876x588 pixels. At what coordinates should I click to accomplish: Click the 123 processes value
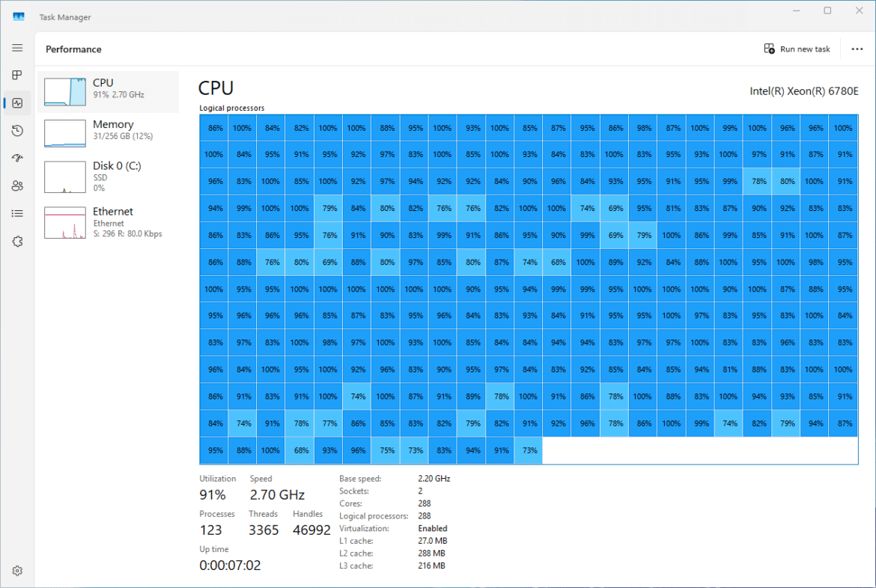click(210, 530)
